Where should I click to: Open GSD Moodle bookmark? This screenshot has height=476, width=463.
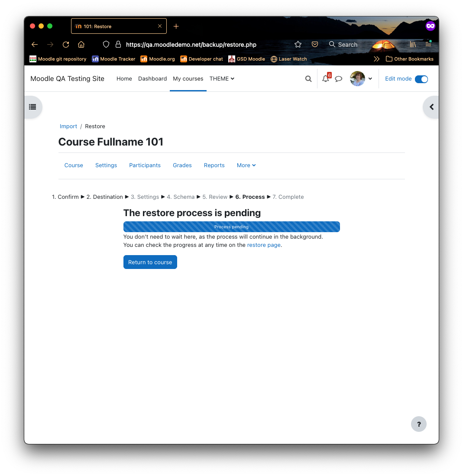click(246, 59)
